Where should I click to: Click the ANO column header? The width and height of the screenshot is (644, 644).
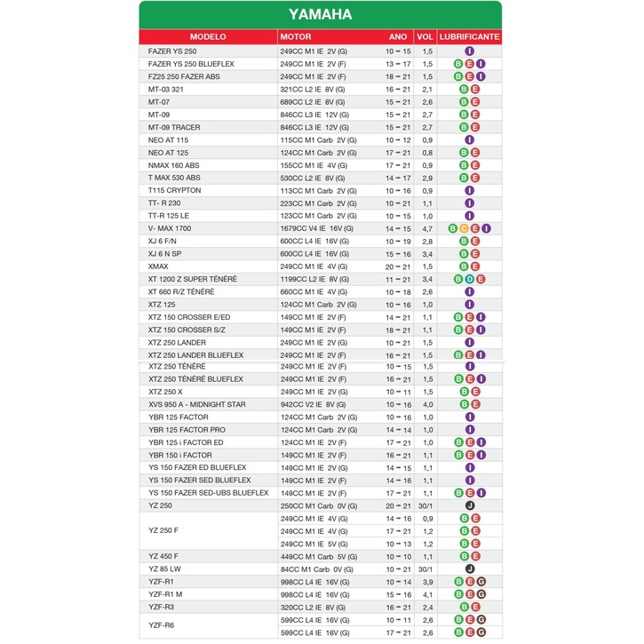coord(398,37)
